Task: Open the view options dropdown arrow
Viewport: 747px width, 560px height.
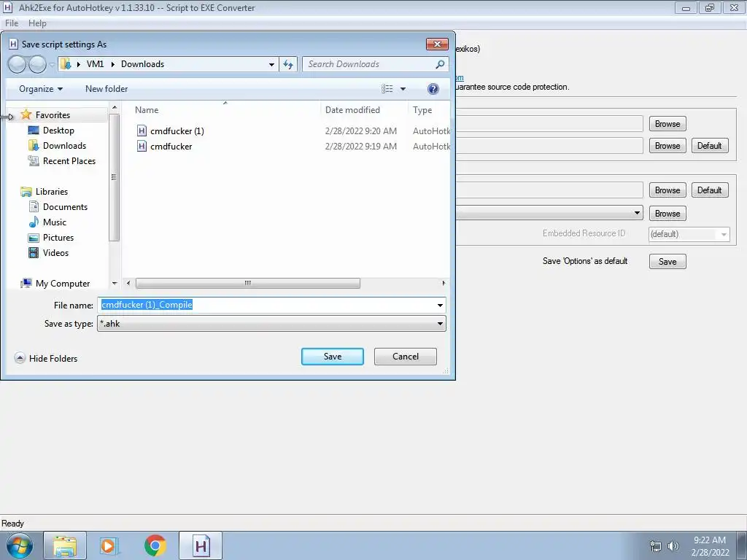Action: (403, 89)
